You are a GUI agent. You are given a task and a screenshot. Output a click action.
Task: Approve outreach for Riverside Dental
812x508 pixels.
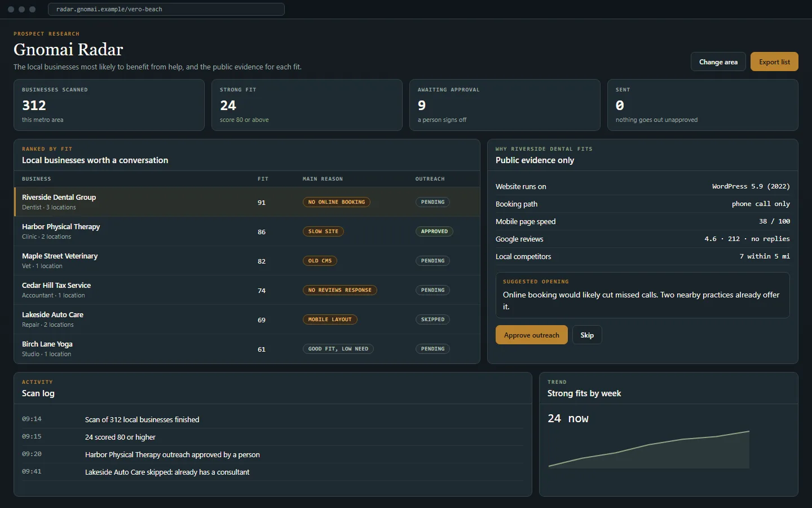point(532,335)
